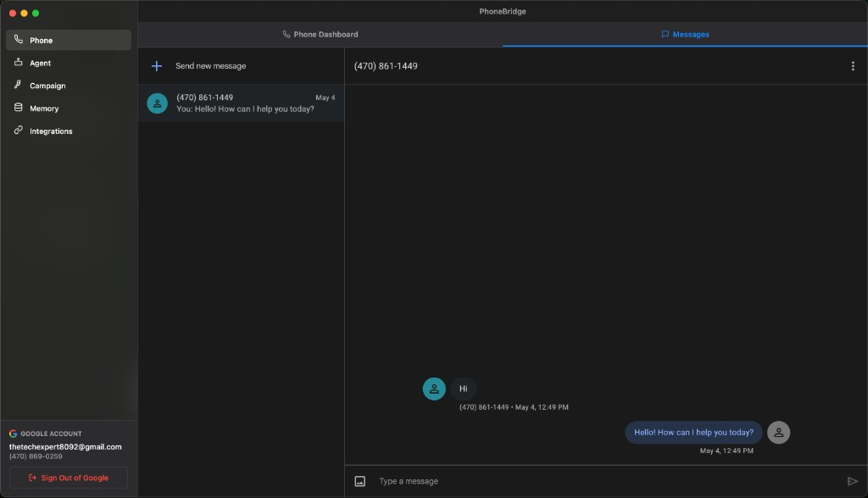Click thetechexpert8092@gmail.com account email

tap(65, 446)
